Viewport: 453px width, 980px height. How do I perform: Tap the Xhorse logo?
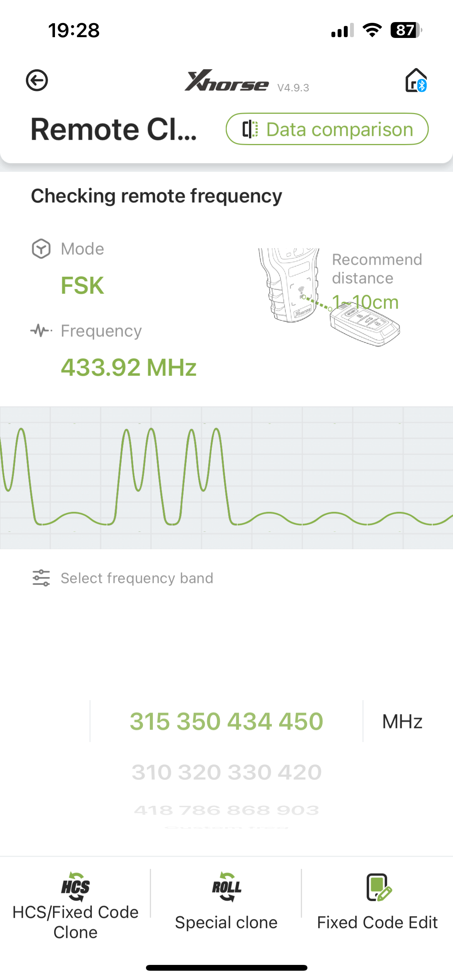226,81
